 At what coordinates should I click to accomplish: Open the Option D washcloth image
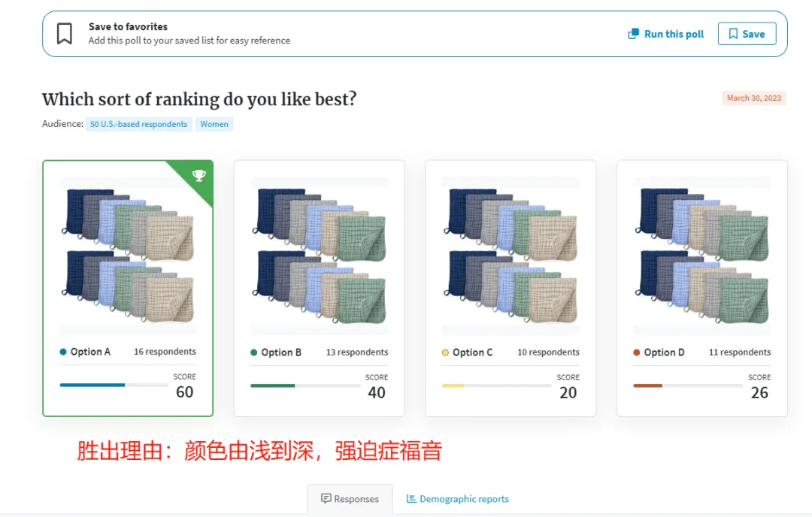pyautogui.click(x=702, y=256)
